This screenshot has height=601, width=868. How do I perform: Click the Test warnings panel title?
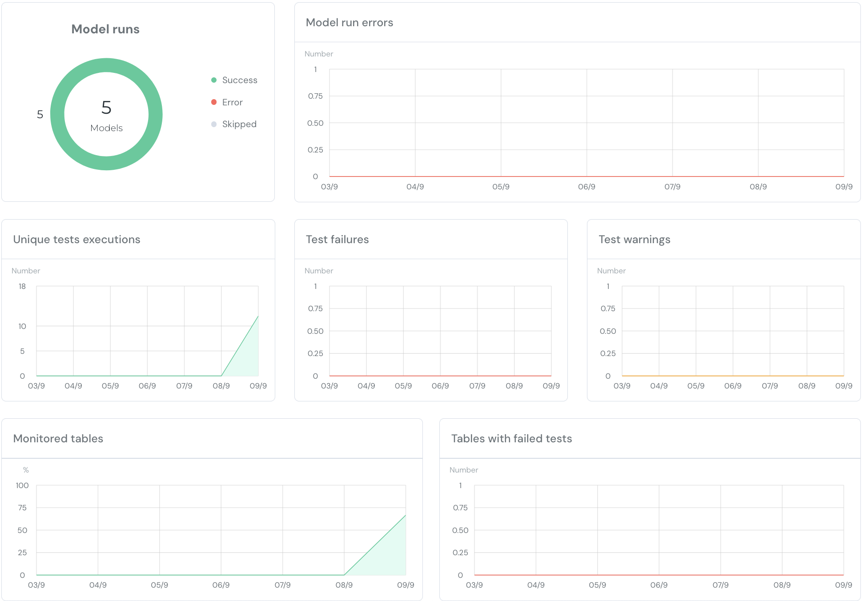tap(634, 240)
